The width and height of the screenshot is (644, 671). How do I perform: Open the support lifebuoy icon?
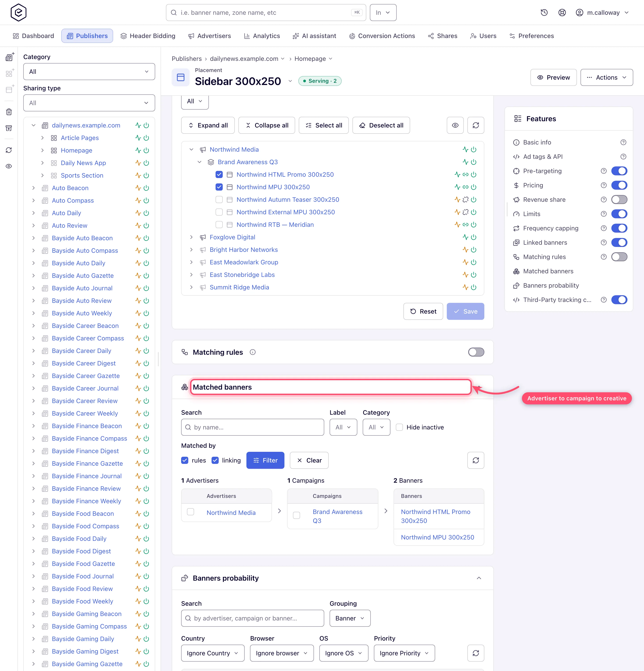pos(562,13)
